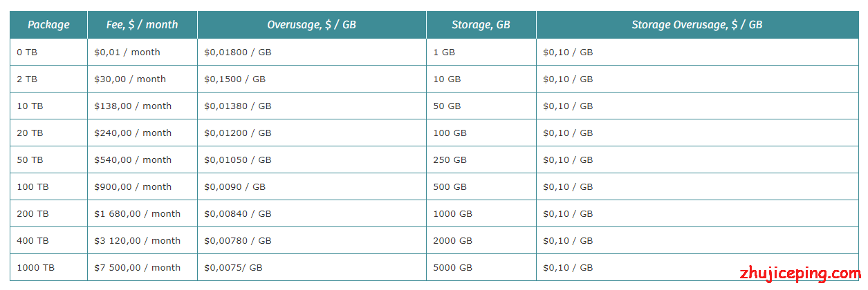Click the 5000 GB storage cell
The height and width of the screenshot is (290, 868).
(481, 268)
